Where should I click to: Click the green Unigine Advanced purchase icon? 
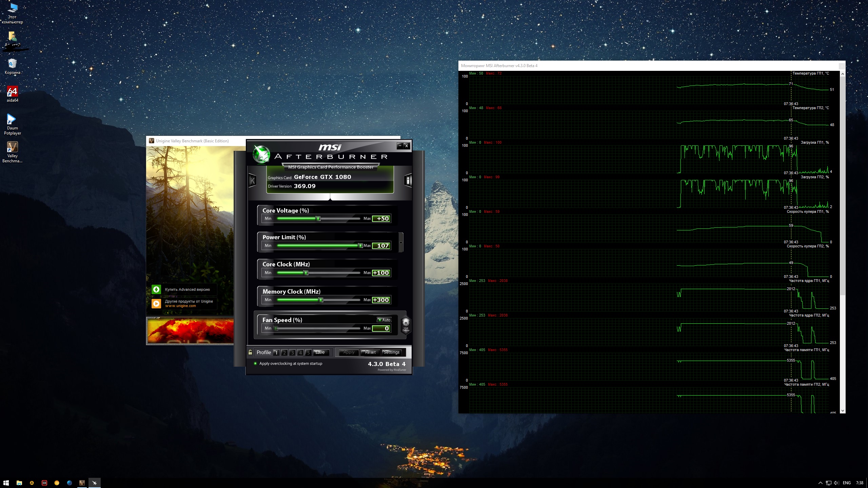click(x=156, y=289)
